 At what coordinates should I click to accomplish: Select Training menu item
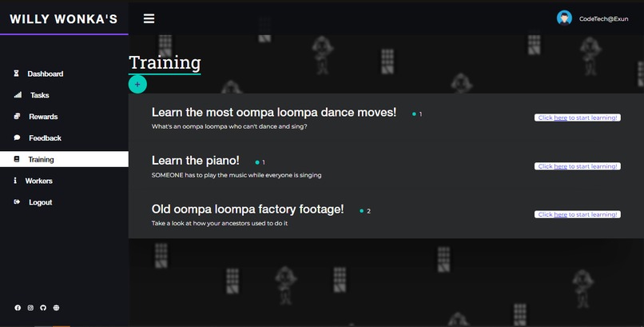[x=64, y=159]
